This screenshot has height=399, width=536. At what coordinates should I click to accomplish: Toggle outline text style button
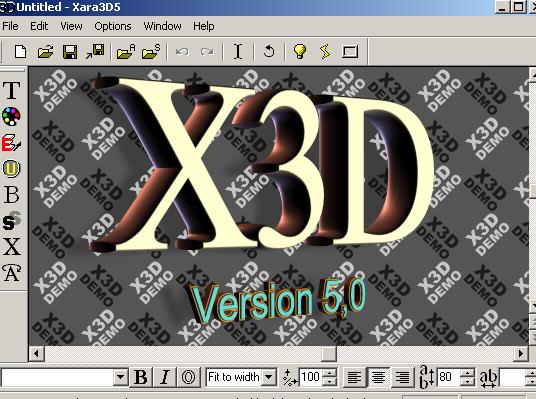click(x=188, y=377)
